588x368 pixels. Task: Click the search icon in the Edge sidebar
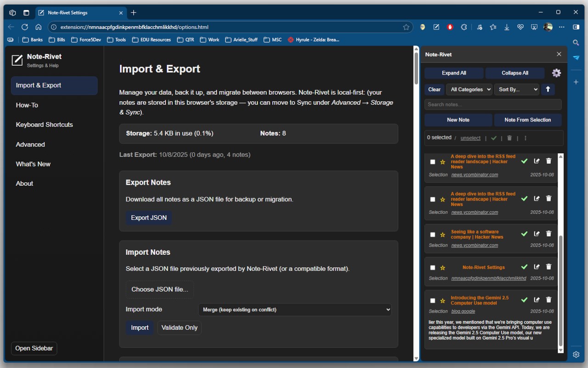[576, 43]
